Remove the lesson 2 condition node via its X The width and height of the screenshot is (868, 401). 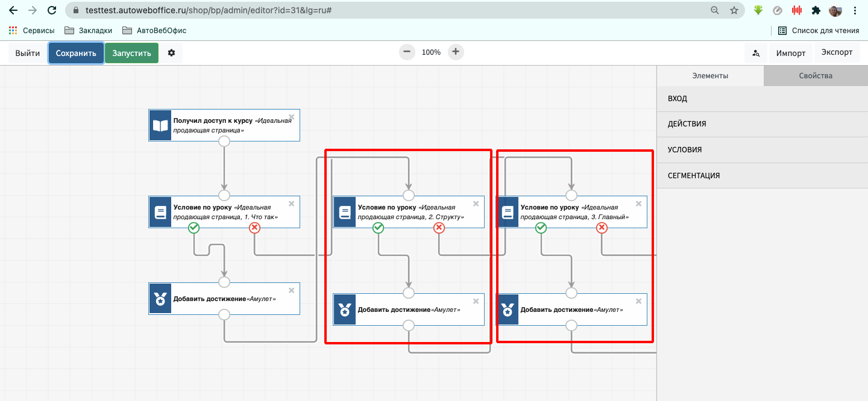point(476,204)
